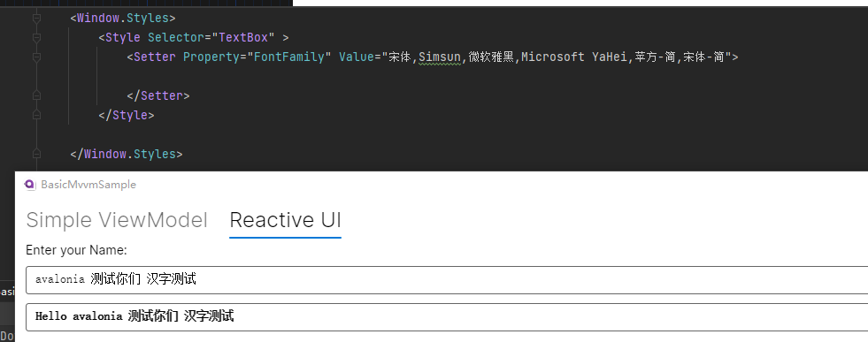
Task: Fold the Setter Property line gutter marker
Action: (36, 57)
